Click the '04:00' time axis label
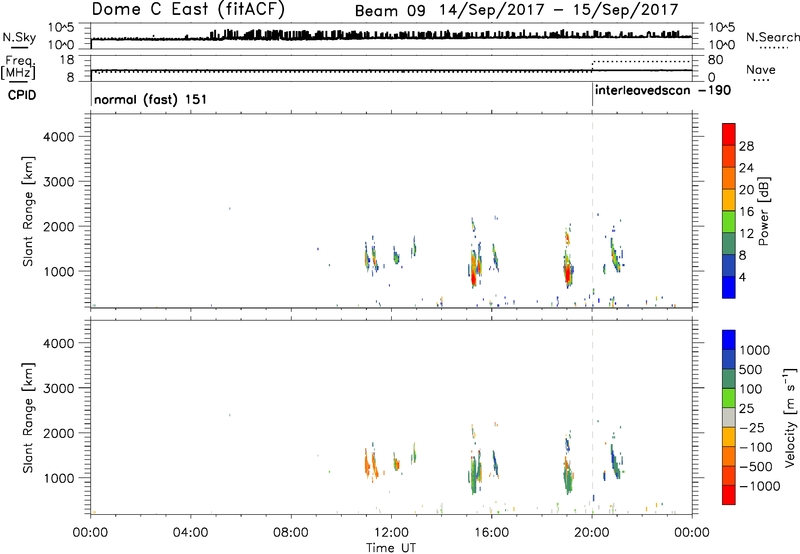800x554 pixels. pyautogui.click(x=191, y=533)
